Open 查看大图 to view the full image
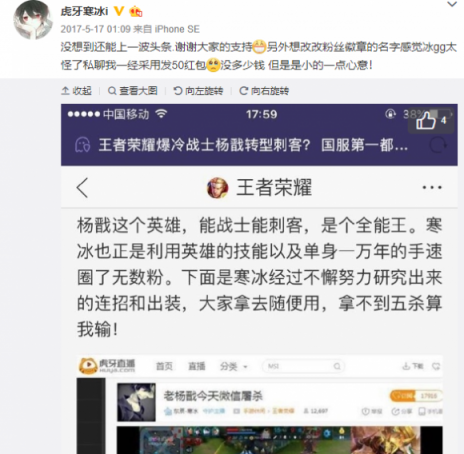 pyautogui.click(x=133, y=91)
